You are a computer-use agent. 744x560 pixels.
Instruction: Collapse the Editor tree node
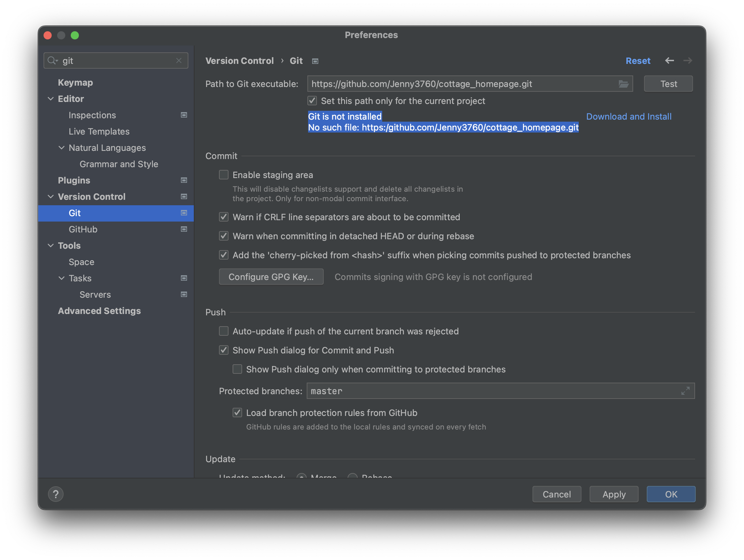[x=51, y=99]
